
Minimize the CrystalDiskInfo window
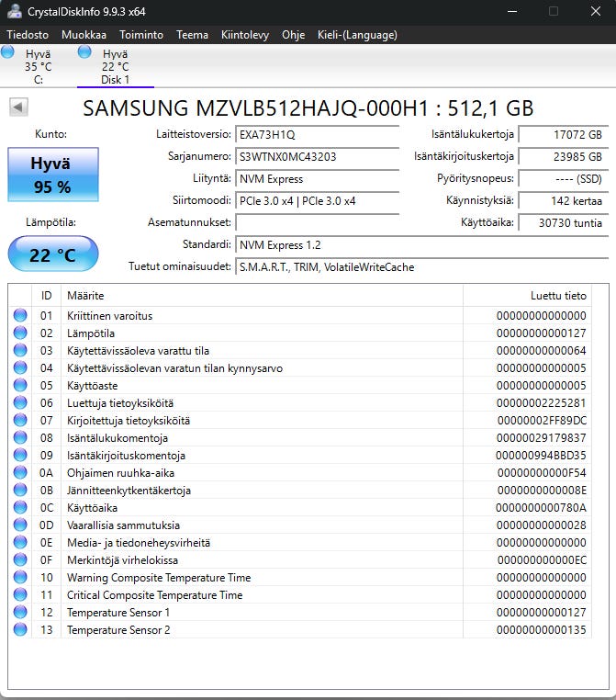tap(512, 12)
